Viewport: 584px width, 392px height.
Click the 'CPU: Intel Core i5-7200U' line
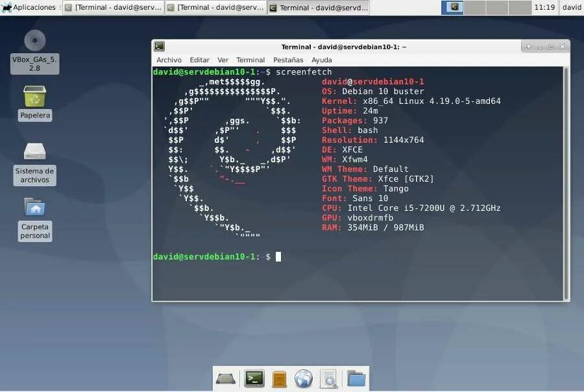[411, 208]
